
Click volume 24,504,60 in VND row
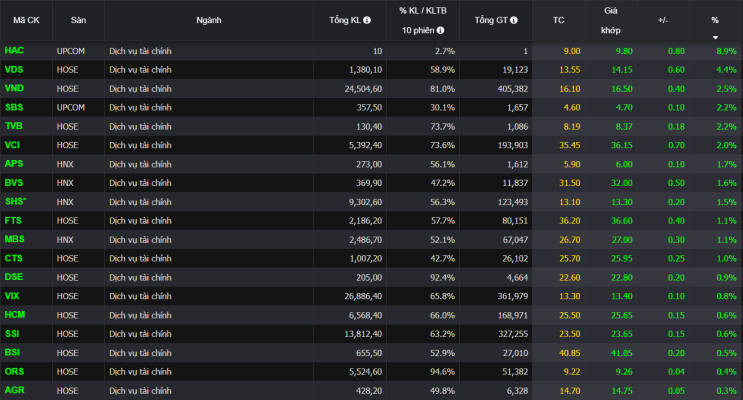click(x=363, y=89)
